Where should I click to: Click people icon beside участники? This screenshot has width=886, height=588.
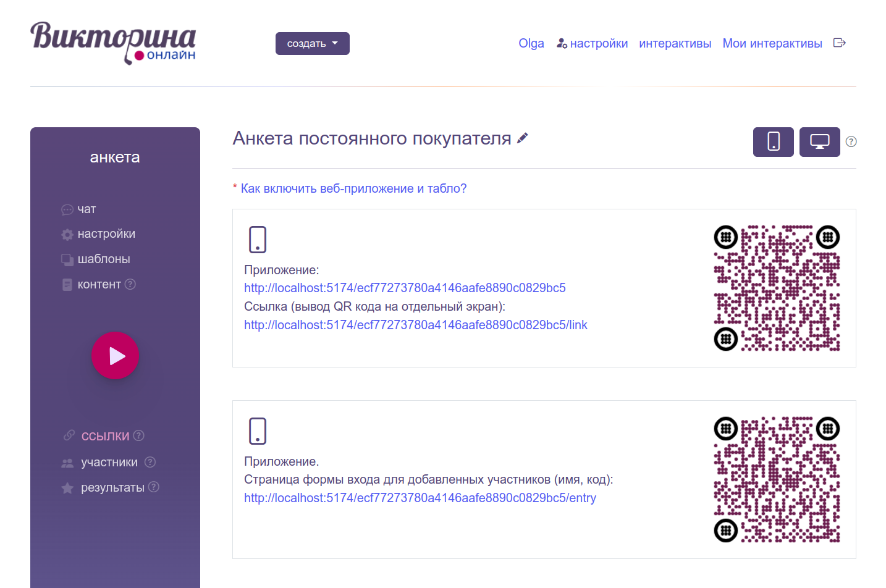[67, 463]
